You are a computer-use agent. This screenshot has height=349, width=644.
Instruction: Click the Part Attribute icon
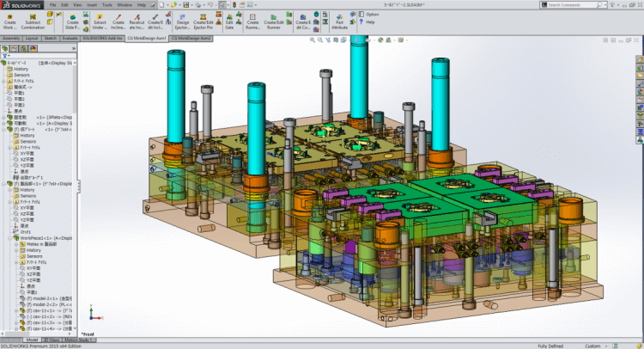pos(339,22)
